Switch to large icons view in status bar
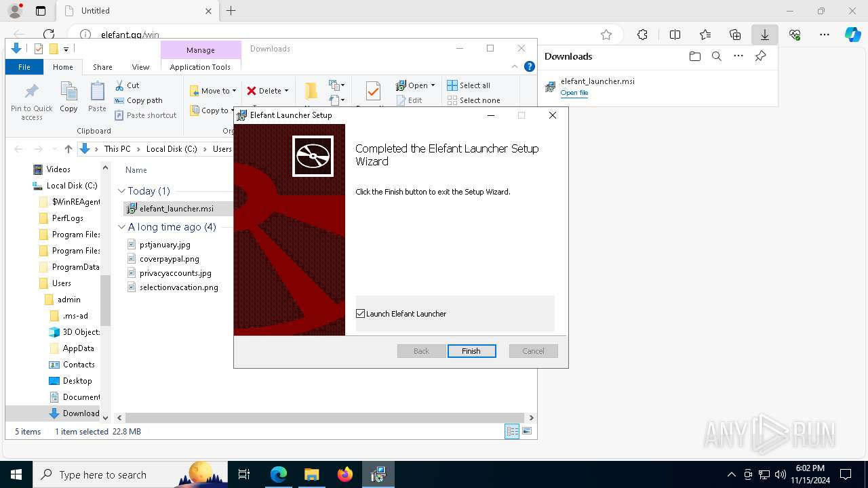This screenshot has height=488, width=868. 527,432
